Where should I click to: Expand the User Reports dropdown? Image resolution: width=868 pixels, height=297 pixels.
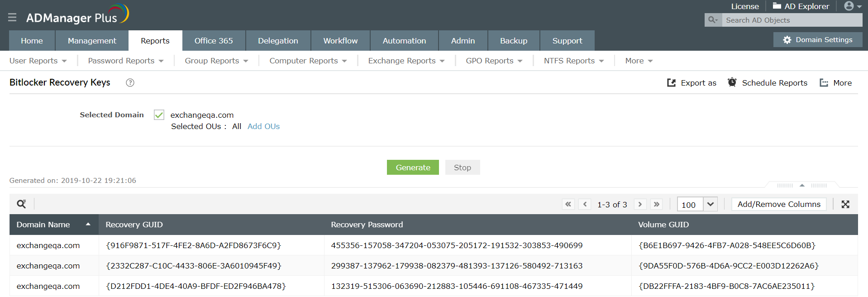click(x=38, y=61)
